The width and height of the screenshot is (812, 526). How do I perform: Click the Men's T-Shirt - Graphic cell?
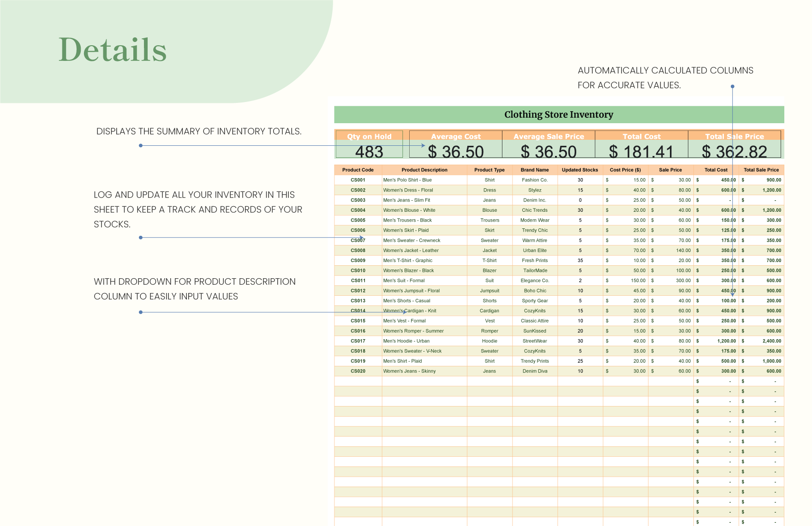pyautogui.click(x=424, y=260)
